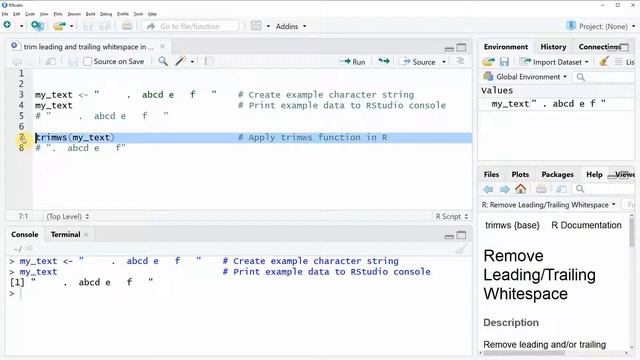640x360 pixels.
Task: Switch to the Packages tab
Action: click(557, 174)
